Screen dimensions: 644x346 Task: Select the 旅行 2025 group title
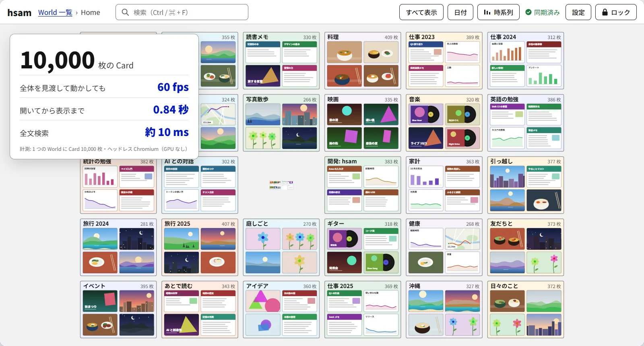[177, 224]
